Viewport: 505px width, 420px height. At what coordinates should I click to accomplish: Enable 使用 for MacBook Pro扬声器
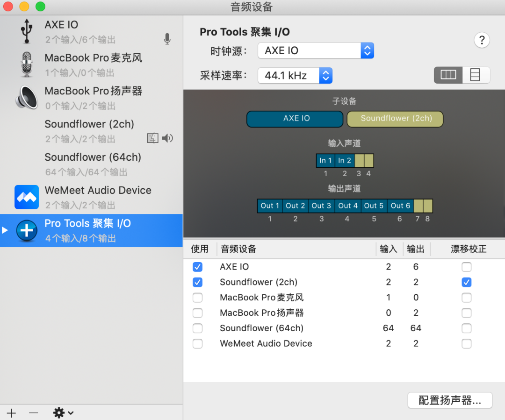pyautogui.click(x=197, y=313)
